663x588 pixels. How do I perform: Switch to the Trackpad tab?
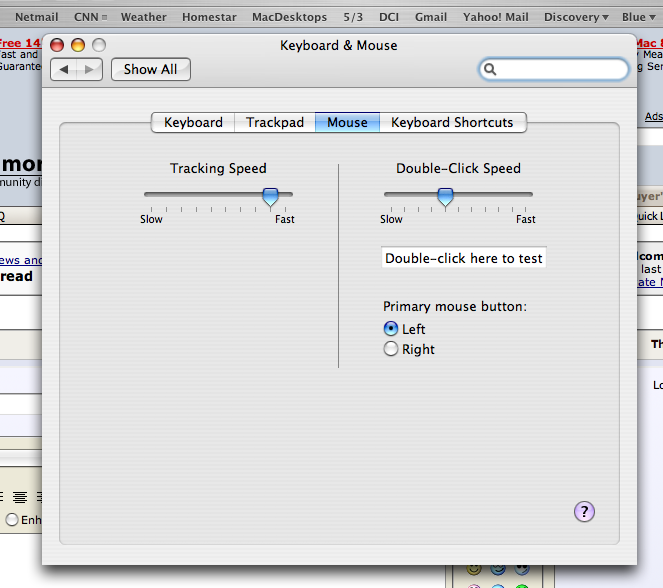(275, 123)
